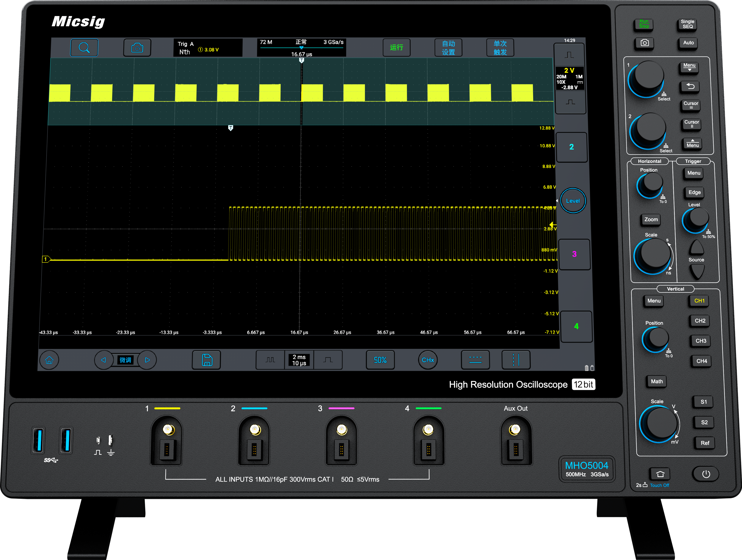Tap the on-screen camera screenshot icon
Viewport: 742px width, 560px height.
[137, 48]
